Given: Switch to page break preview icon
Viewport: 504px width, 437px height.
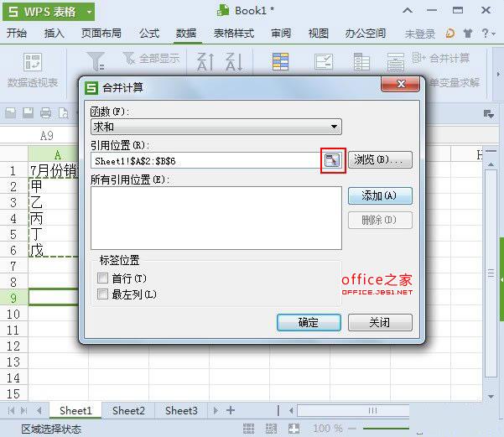Looking at the screenshot, I should pos(271,429).
